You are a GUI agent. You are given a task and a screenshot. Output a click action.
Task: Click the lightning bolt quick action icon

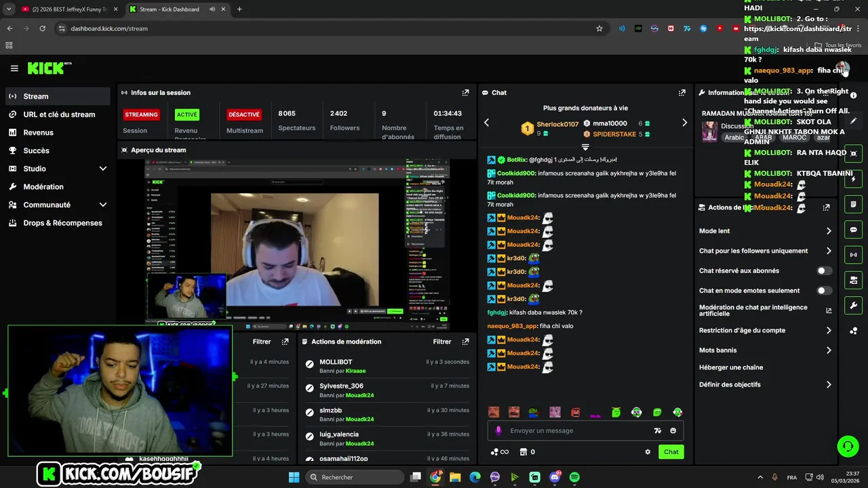(853, 179)
